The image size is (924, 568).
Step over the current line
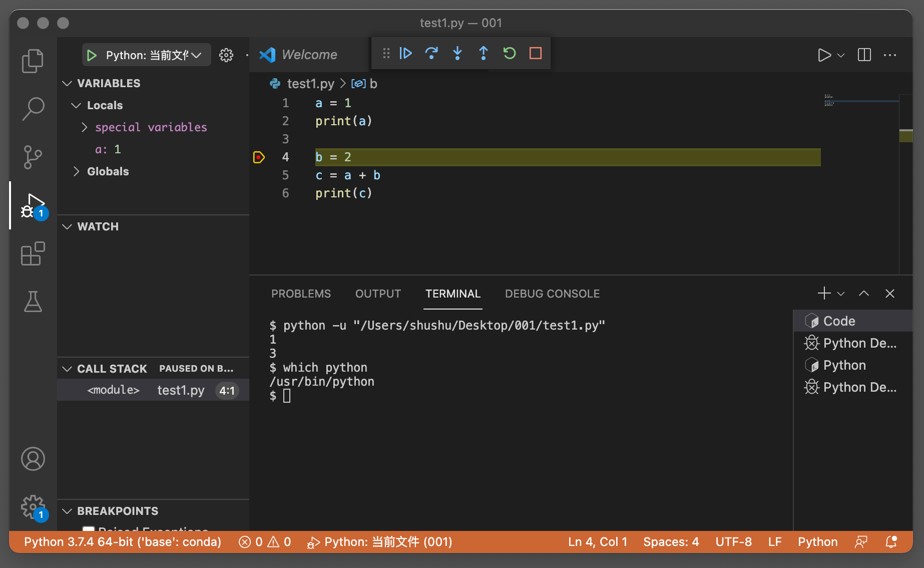tap(431, 53)
